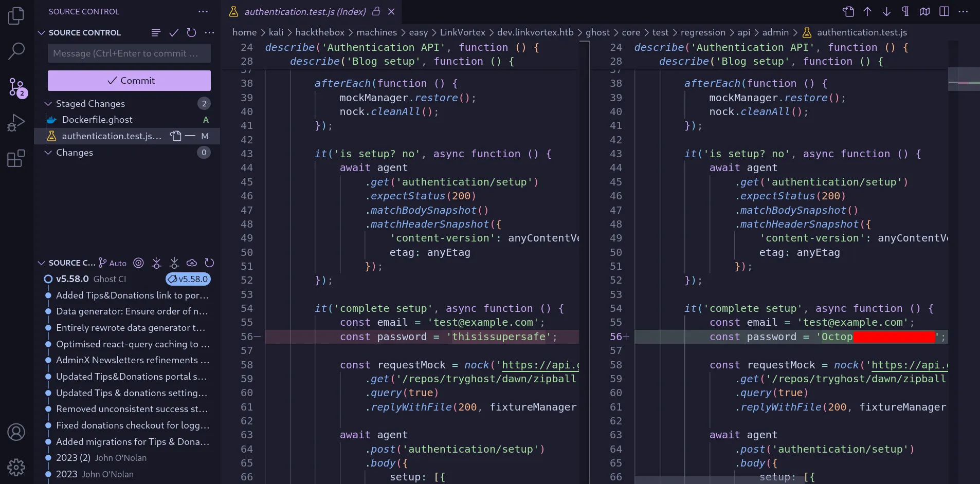This screenshot has width=980, height=484.
Task: Open the Run and Debug view
Action: click(x=16, y=123)
